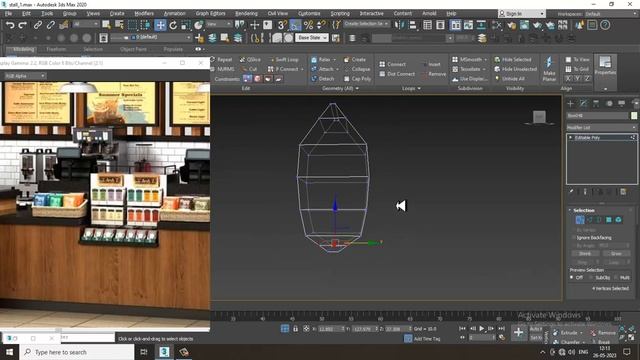Activate the Select and Rotate tool
640x360 pixels.
tap(173, 25)
